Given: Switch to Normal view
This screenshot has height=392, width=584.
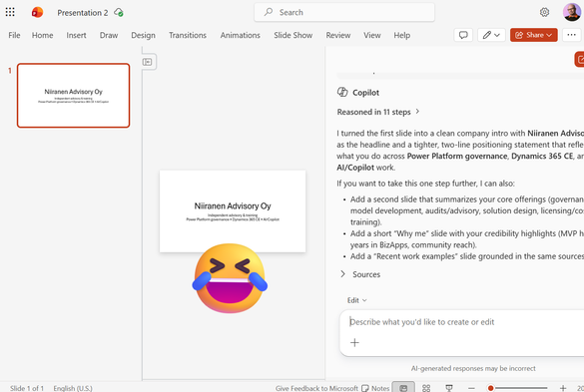Looking at the screenshot, I should click(403, 388).
